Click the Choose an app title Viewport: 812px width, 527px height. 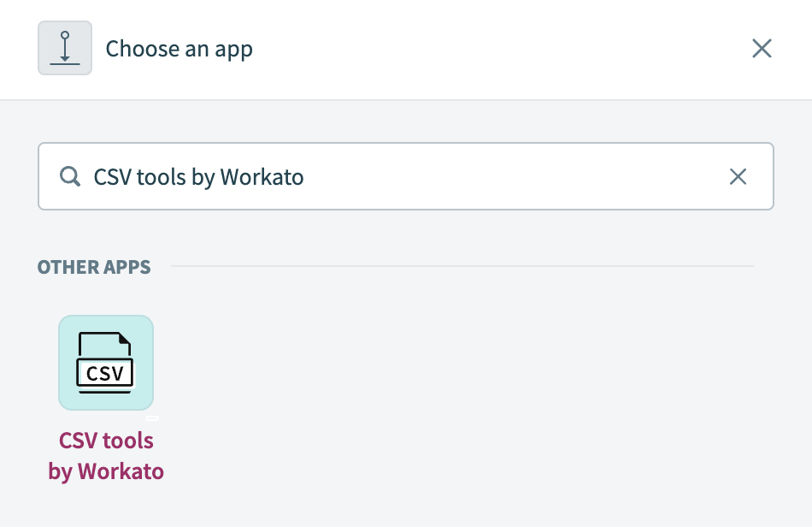[179, 49]
